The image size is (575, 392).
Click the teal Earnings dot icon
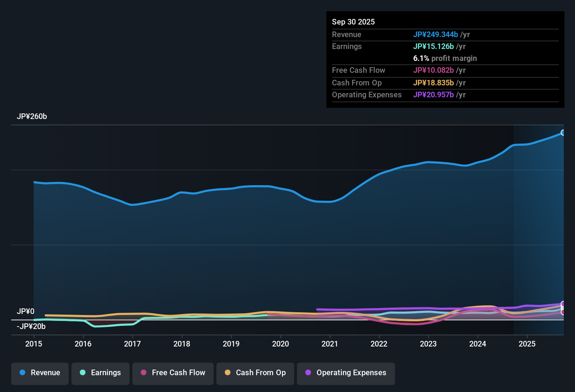[83, 373]
